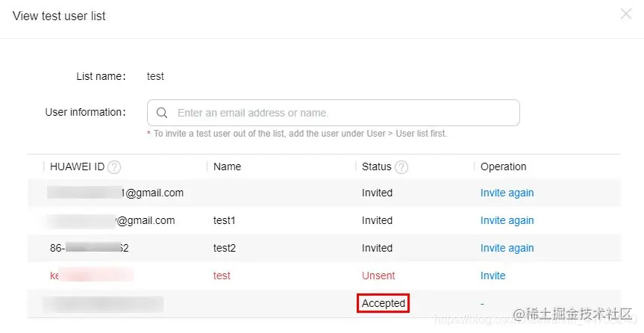Screen dimensions: 644x333
Task: Select the red test name cell
Action: (222, 276)
